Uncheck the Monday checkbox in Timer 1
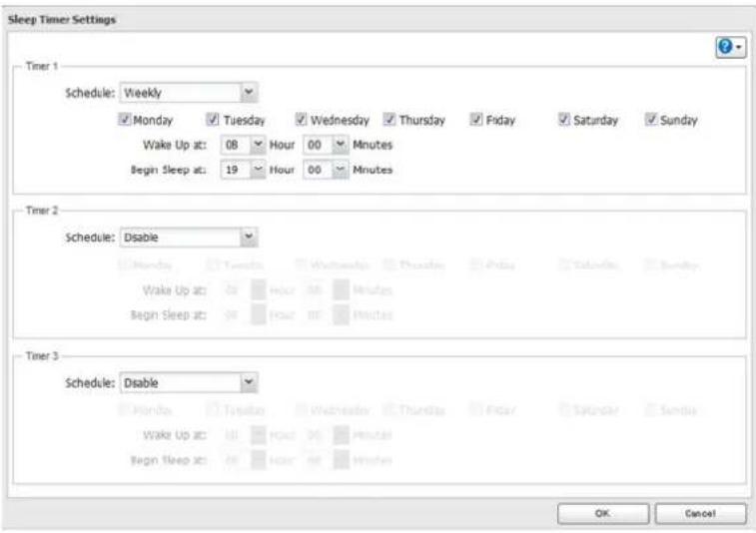The image size is (756, 533). [125, 119]
